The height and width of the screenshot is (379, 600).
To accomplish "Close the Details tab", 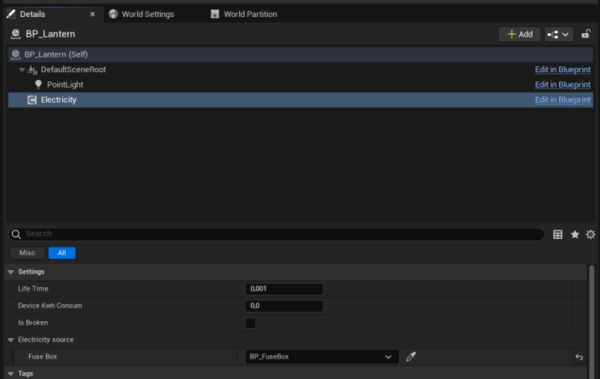I will click(x=92, y=14).
